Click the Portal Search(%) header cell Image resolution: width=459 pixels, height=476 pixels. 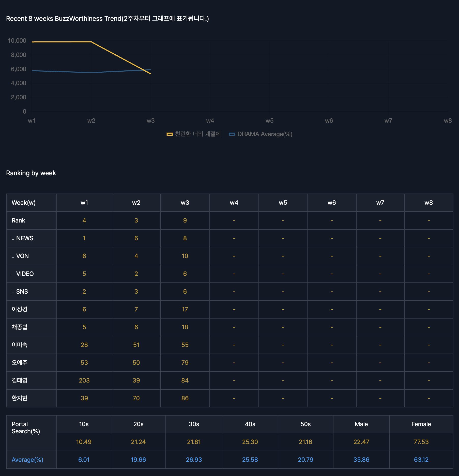(26, 428)
